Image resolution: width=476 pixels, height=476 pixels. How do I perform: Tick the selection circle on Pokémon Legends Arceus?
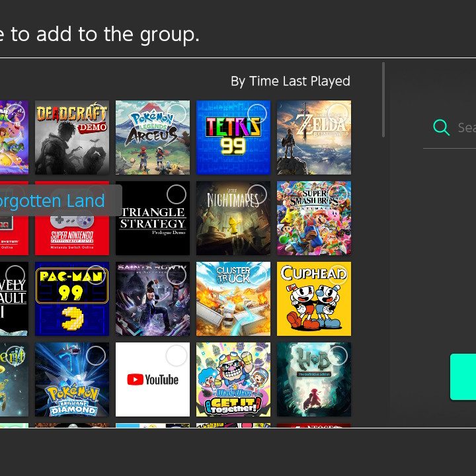point(177,114)
